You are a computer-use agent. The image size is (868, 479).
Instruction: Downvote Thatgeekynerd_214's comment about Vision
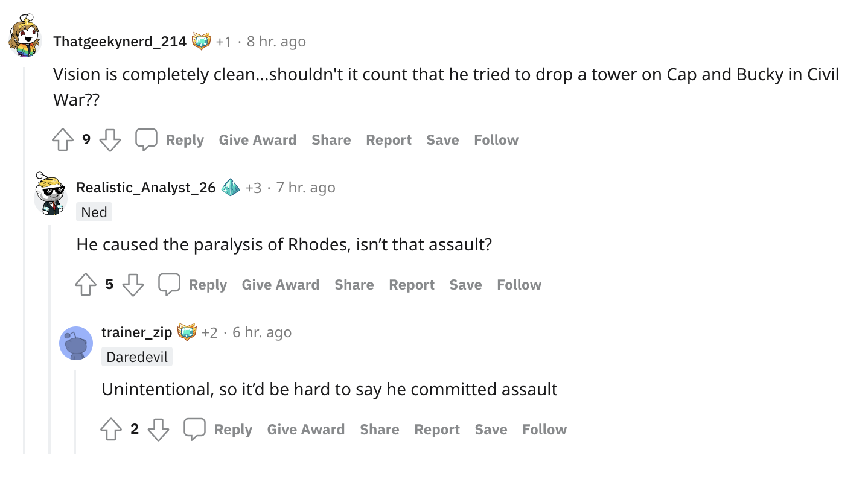(110, 140)
